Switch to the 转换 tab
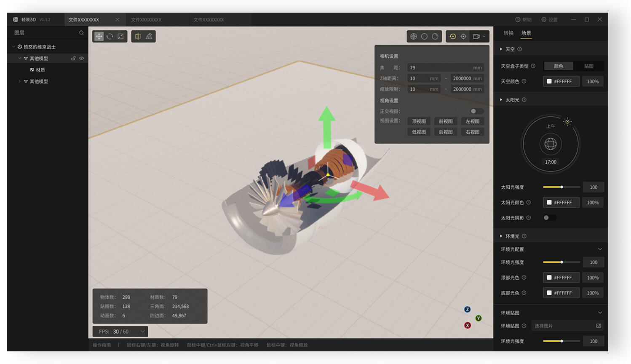 508,33
